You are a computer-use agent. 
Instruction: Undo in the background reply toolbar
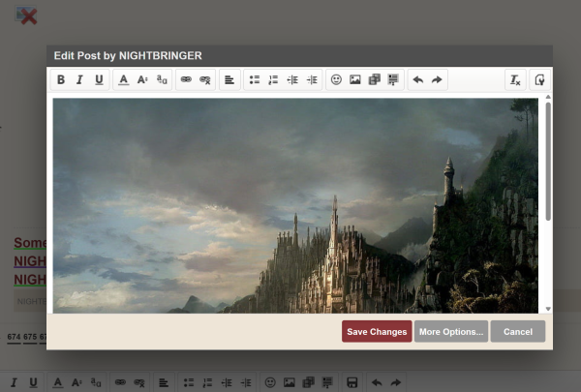[x=377, y=382]
